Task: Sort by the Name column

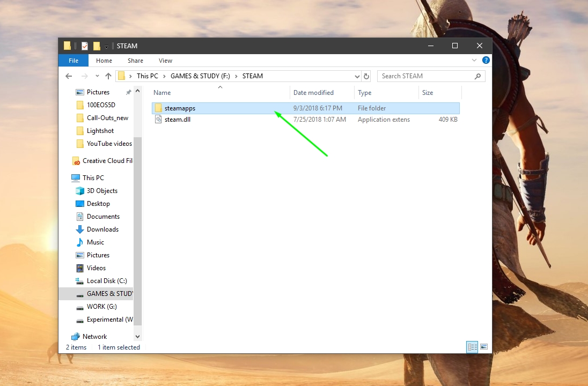Action: (162, 93)
